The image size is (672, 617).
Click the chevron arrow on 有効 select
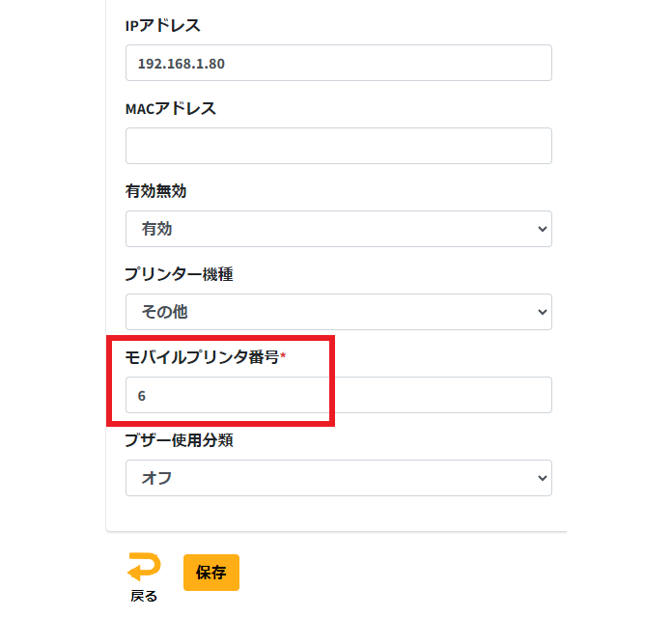point(540,229)
